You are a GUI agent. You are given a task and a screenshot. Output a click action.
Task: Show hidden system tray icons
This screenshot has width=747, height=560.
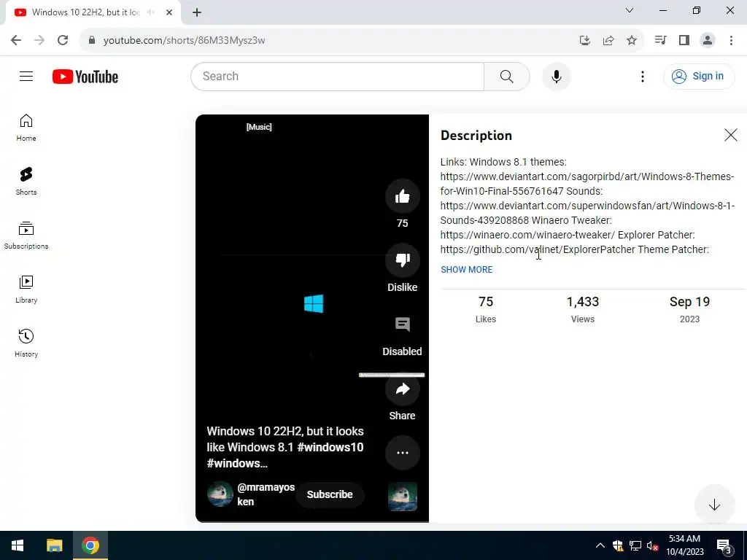pos(600,545)
